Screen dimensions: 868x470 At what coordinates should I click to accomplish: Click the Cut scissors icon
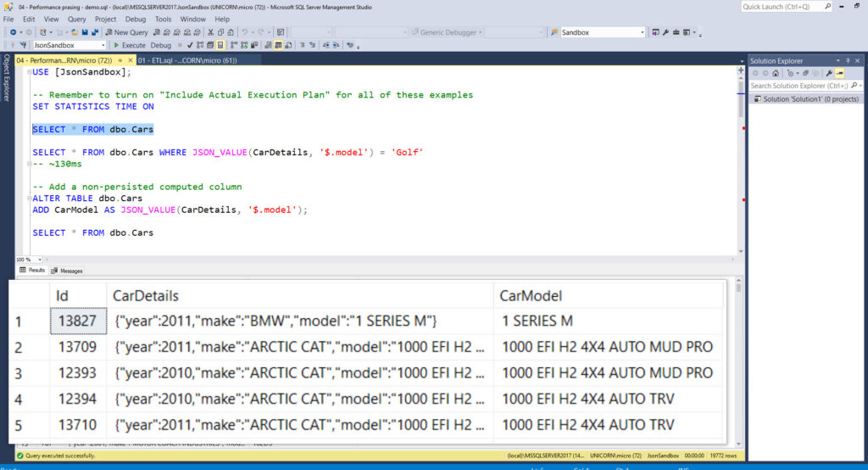point(210,32)
